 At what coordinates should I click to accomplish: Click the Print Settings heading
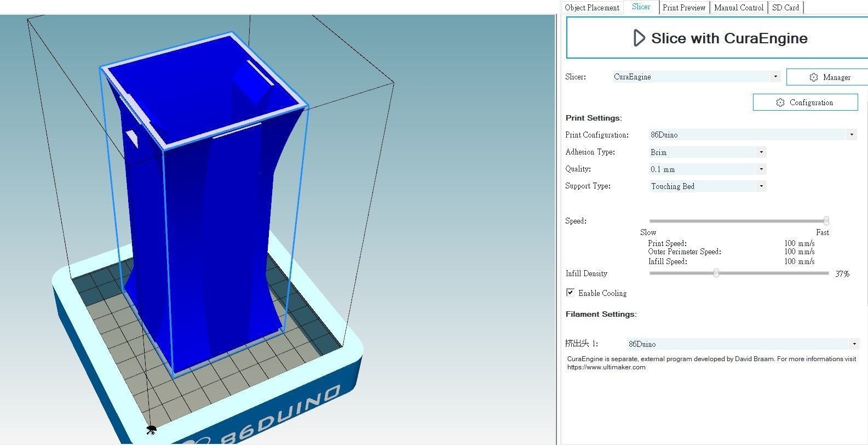point(593,118)
